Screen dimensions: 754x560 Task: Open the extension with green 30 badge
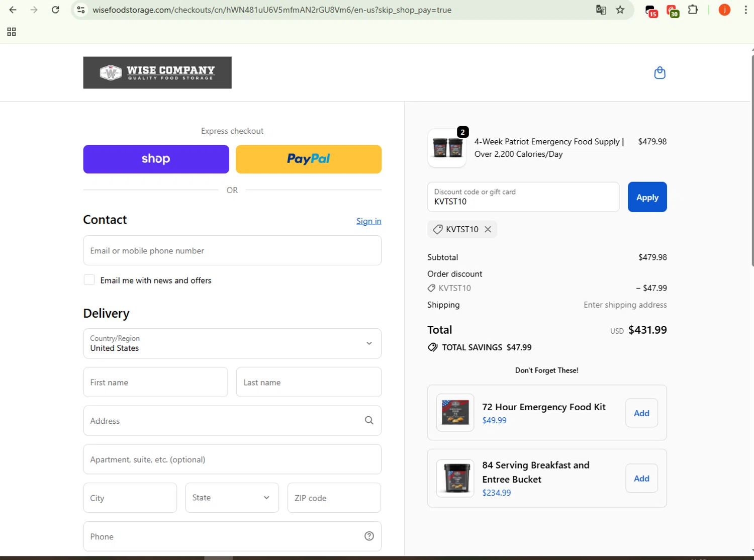pos(673,11)
